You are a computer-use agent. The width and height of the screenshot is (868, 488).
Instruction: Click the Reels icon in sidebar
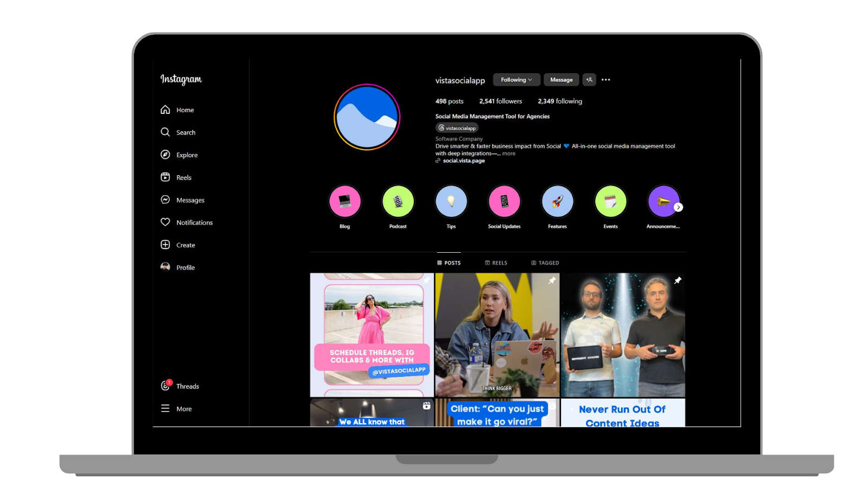pos(165,177)
